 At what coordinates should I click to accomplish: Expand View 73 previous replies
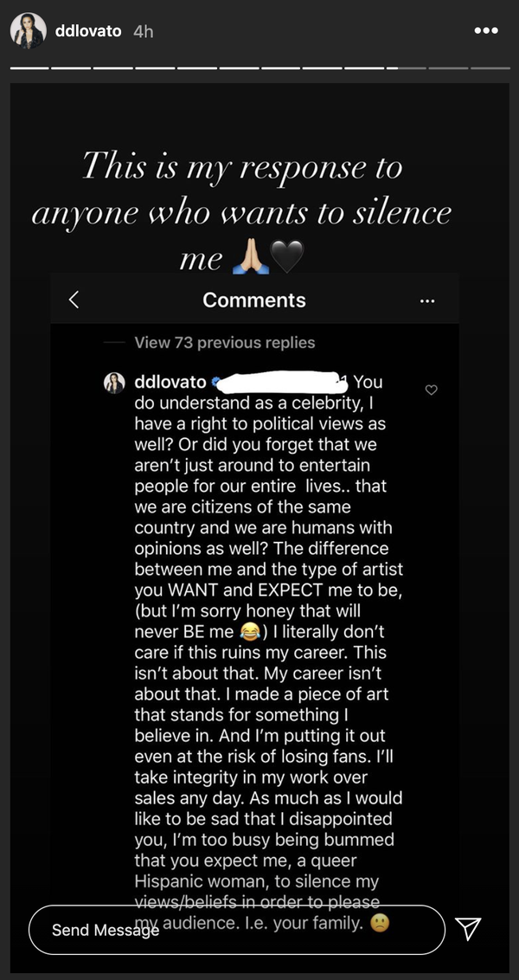click(224, 343)
